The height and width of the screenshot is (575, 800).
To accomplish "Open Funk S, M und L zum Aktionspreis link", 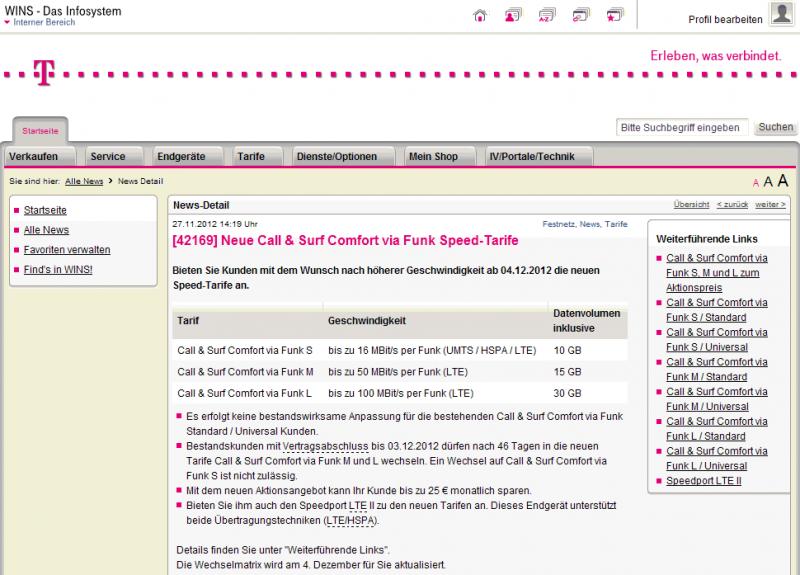I will [716, 273].
